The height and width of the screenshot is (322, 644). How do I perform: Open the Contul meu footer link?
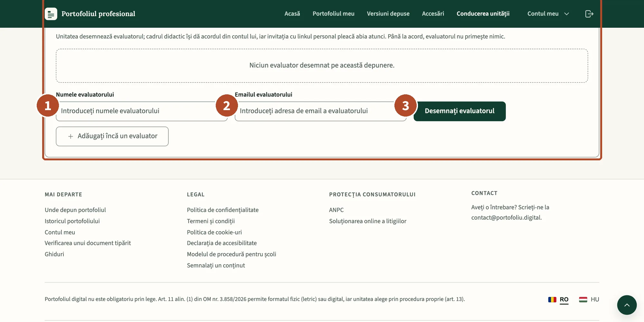pos(60,232)
